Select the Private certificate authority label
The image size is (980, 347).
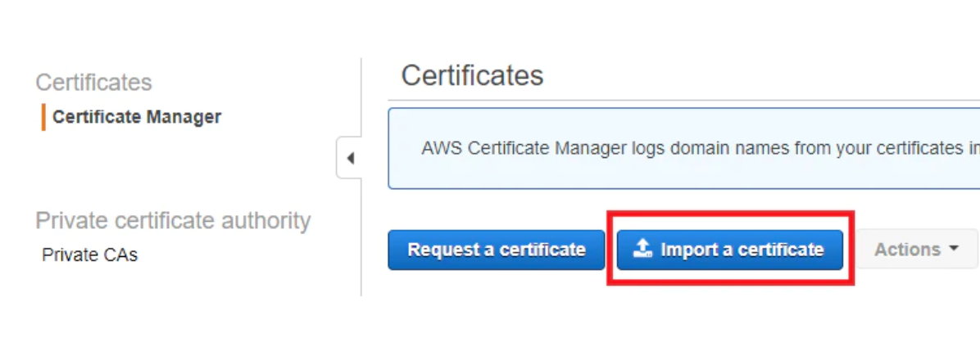pyautogui.click(x=173, y=220)
